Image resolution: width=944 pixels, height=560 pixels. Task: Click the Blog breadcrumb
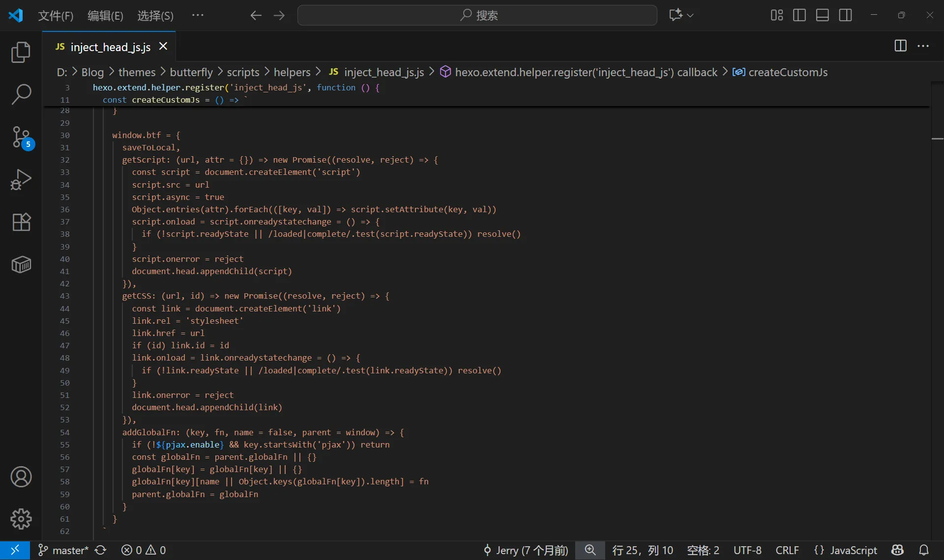pyautogui.click(x=92, y=72)
